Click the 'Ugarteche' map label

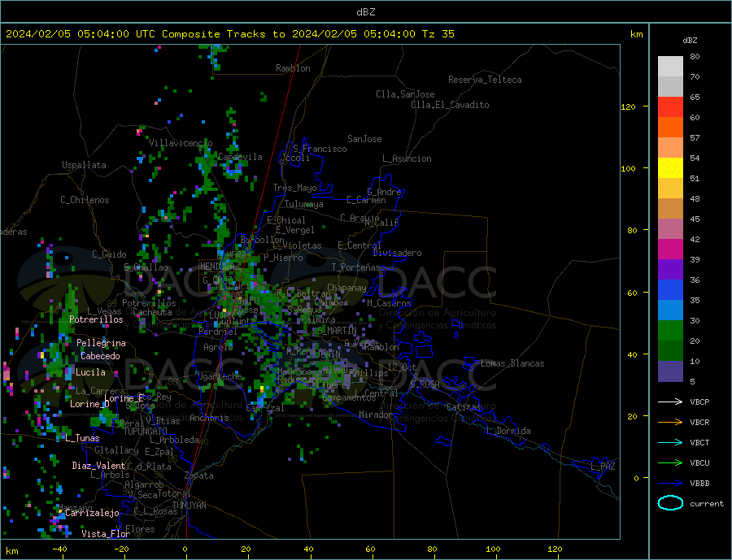(x=220, y=376)
